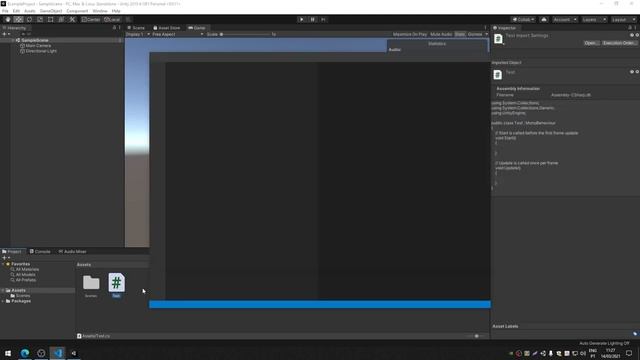Select the Project tab

[x=12, y=251]
